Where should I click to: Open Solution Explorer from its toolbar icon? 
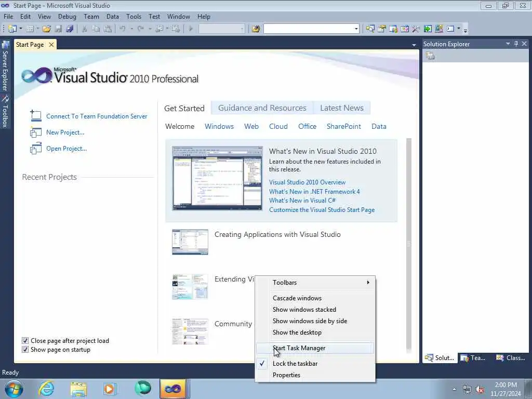(x=370, y=29)
